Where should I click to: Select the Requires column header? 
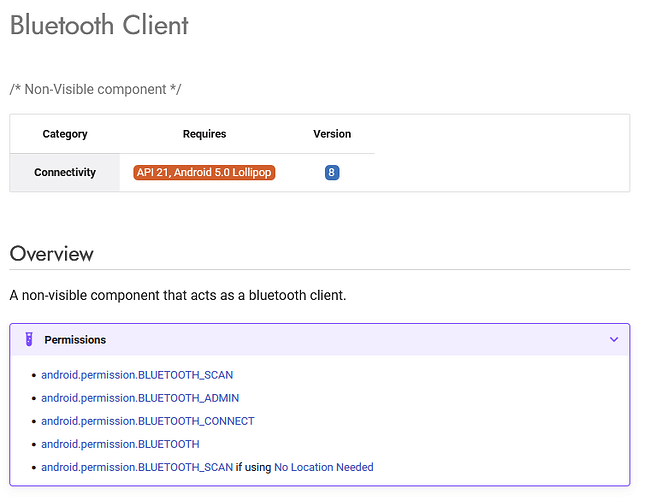click(204, 134)
